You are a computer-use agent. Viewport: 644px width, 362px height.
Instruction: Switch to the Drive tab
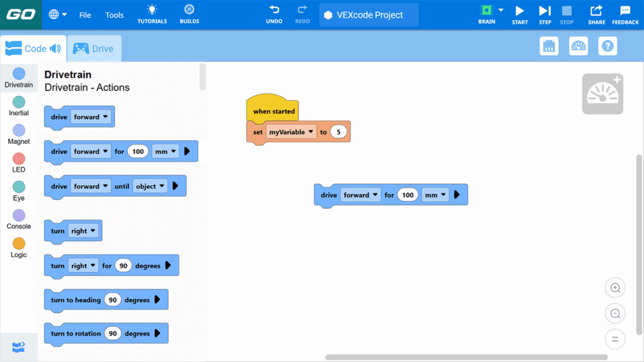(x=94, y=48)
